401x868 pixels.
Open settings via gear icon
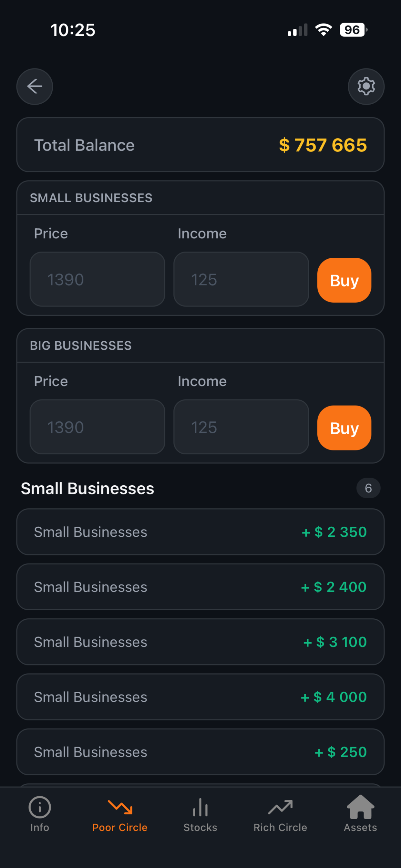(x=366, y=87)
